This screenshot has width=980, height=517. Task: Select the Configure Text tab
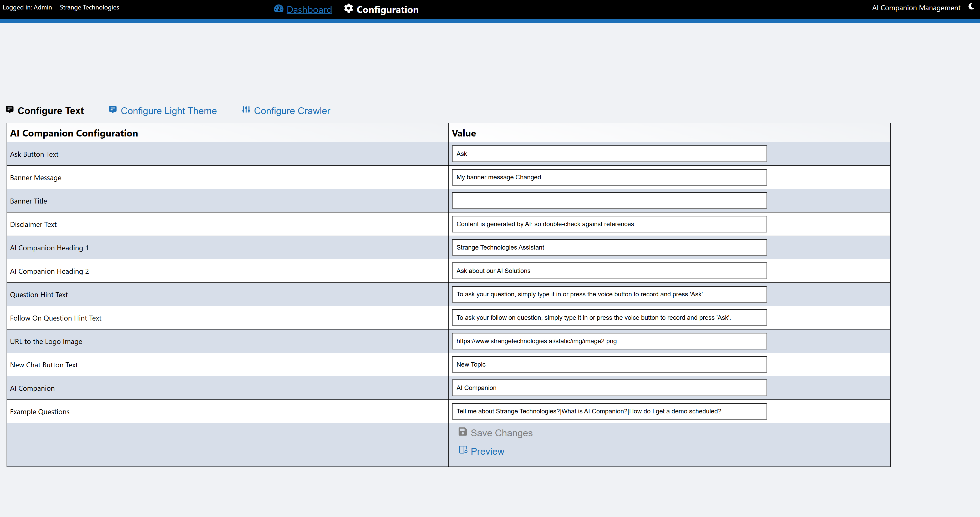click(x=50, y=111)
